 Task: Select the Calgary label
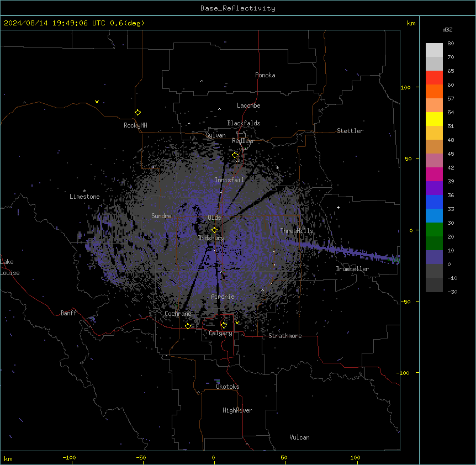(221, 333)
